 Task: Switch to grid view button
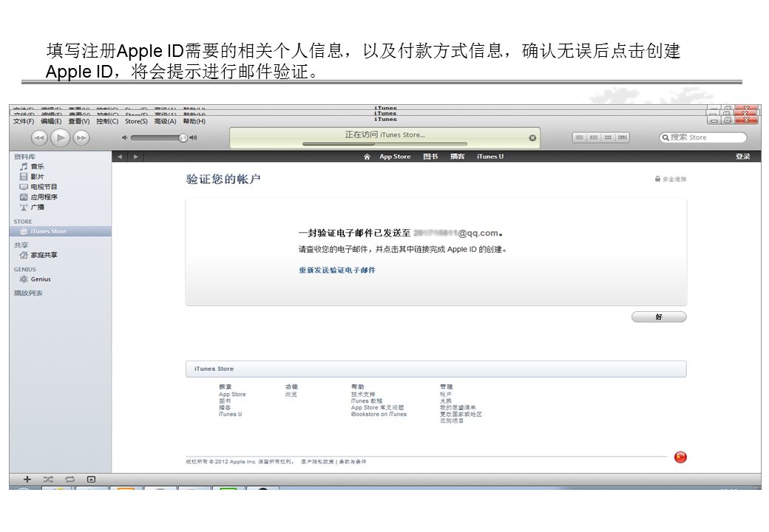click(608, 137)
